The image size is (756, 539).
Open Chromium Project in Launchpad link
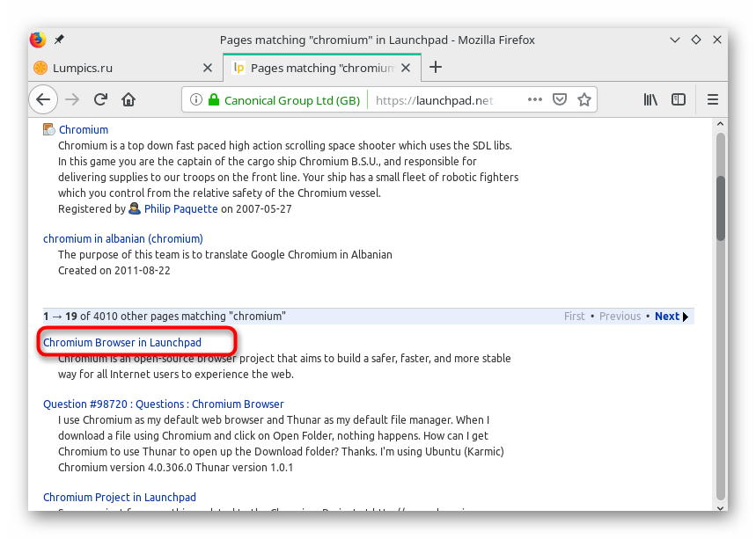(x=120, y=497)
